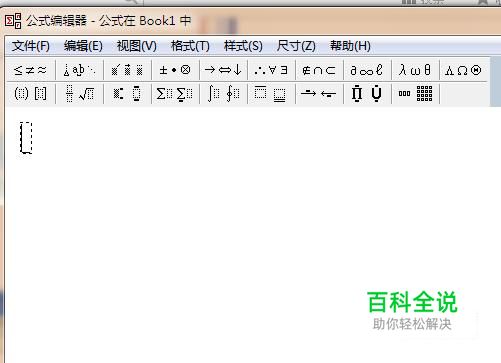Click the dashed equation input slot
The image size is (501, 363).
(26, 138)
